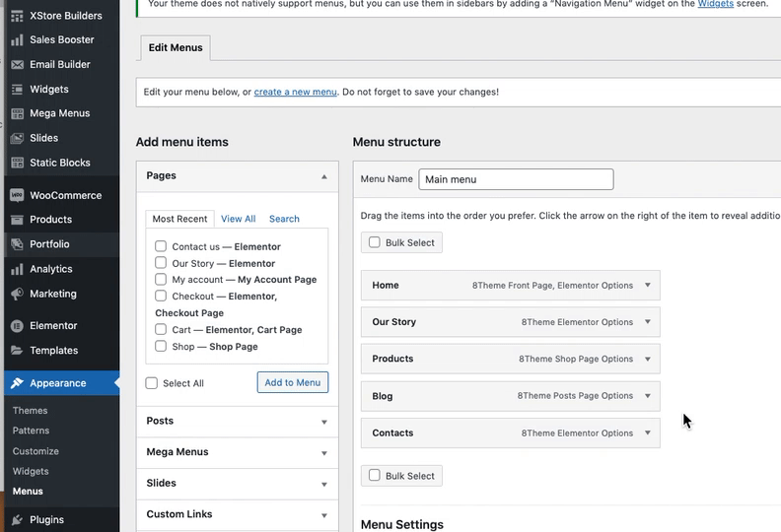The image size is (781, 532).
Task: Click the Templates folder icon
Action: click(x=17, y=350)
